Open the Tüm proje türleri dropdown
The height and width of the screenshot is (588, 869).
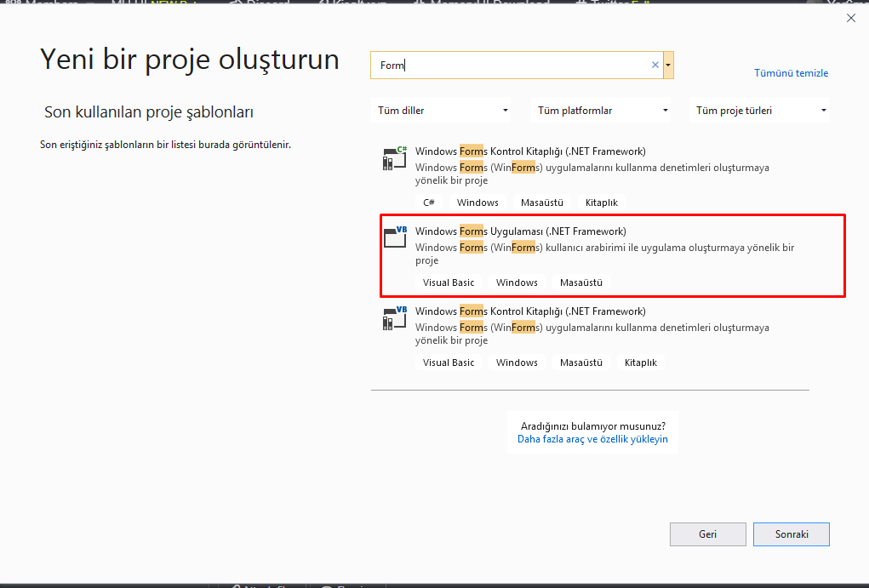click(x=759, y=111)
